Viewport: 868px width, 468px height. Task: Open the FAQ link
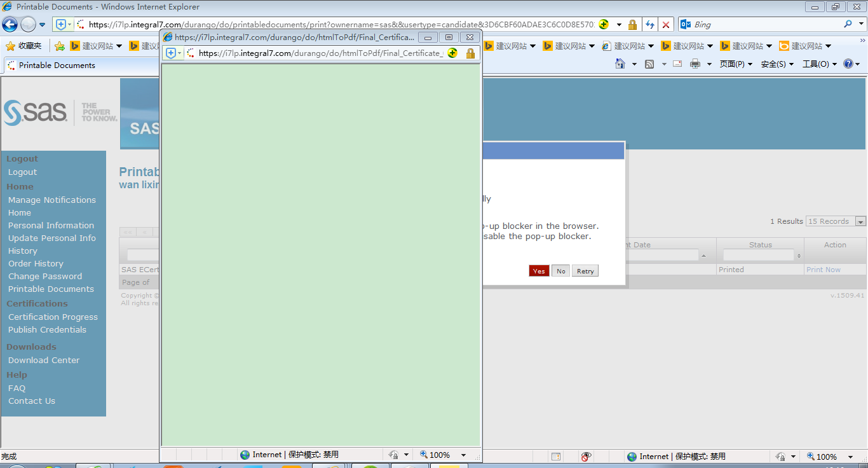point(17,388)
